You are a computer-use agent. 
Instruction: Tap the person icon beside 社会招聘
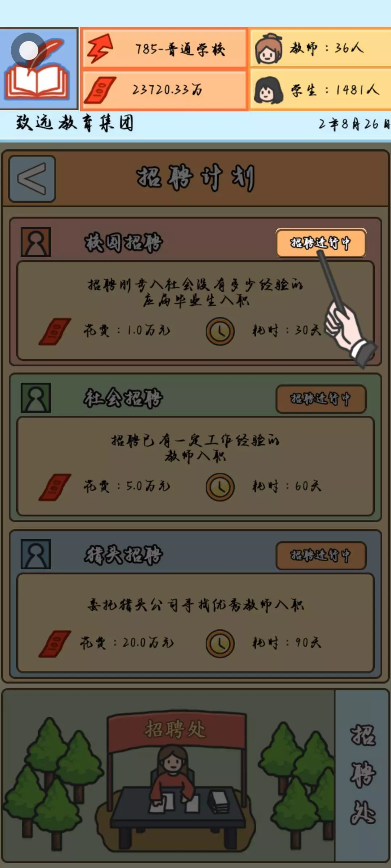pos(35,398)
